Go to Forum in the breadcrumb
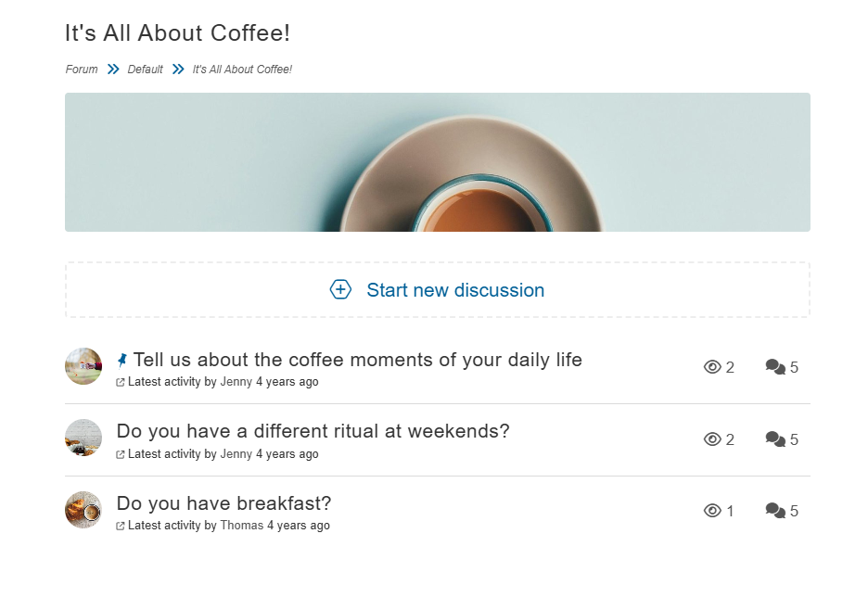Image resolution: width=868 pixels, height=610 pixels. click(82, 70)
